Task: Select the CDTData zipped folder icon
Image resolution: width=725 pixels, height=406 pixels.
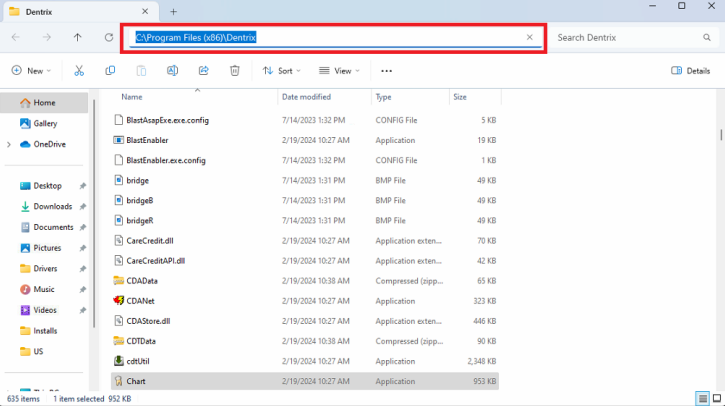Action: [118, 341]
